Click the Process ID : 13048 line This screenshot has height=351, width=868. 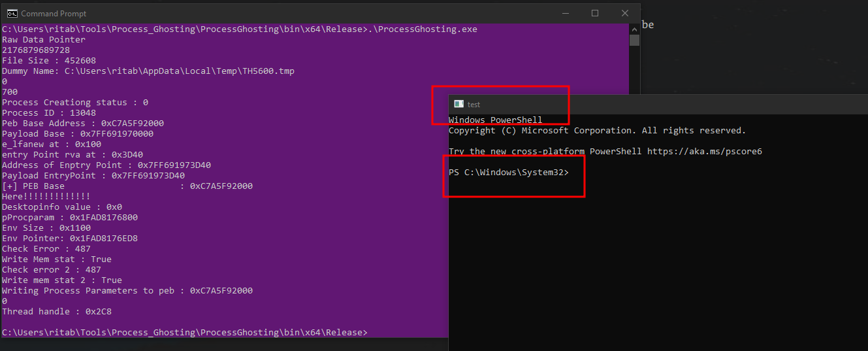click(52, 112)
